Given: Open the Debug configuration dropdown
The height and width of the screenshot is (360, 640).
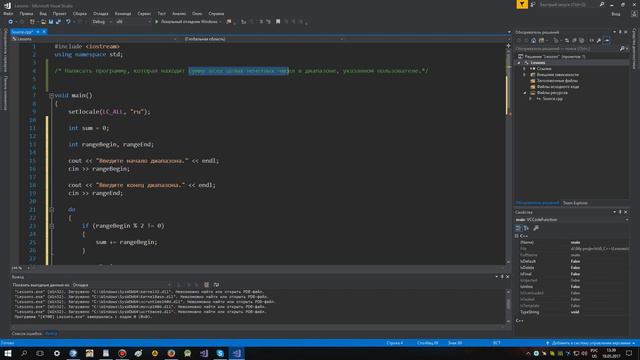Looking at the screenshot, I should pos(102,22).
